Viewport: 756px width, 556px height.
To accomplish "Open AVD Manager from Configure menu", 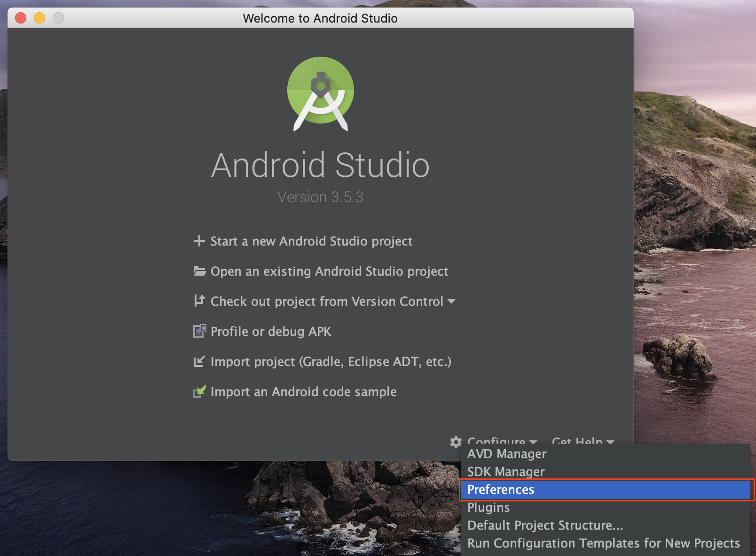I will (606, 454).
